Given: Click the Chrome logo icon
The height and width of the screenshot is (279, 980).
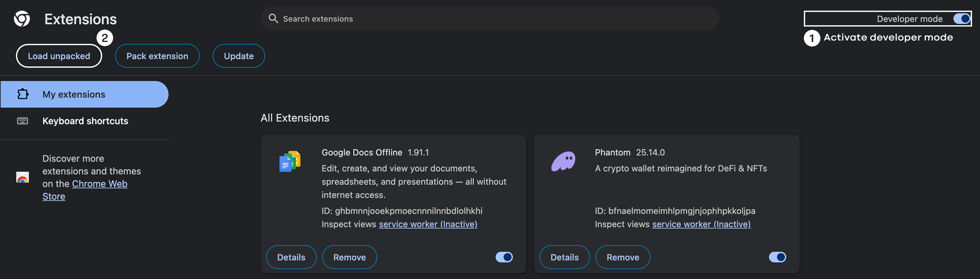Looking at the screenshot, I should click(x=22, y=19).
